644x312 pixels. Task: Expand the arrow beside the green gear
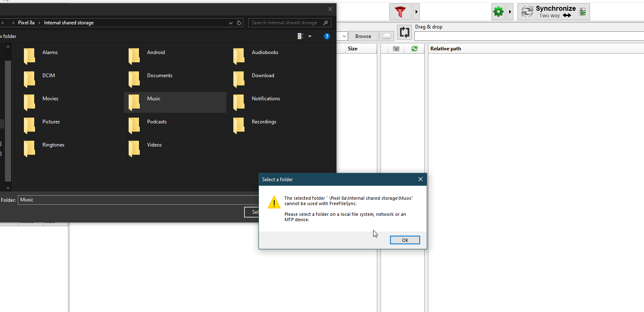pyautogui.click(x=510, y=12)
